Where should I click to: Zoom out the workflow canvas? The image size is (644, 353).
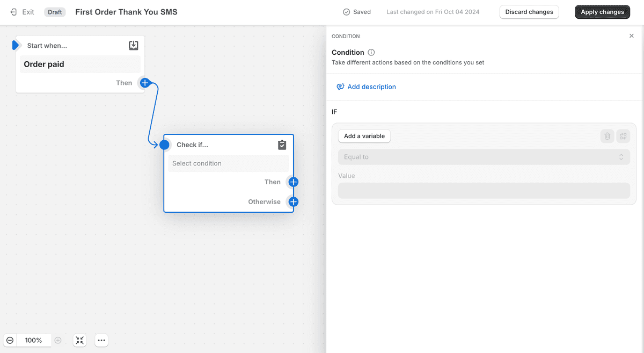10,340
